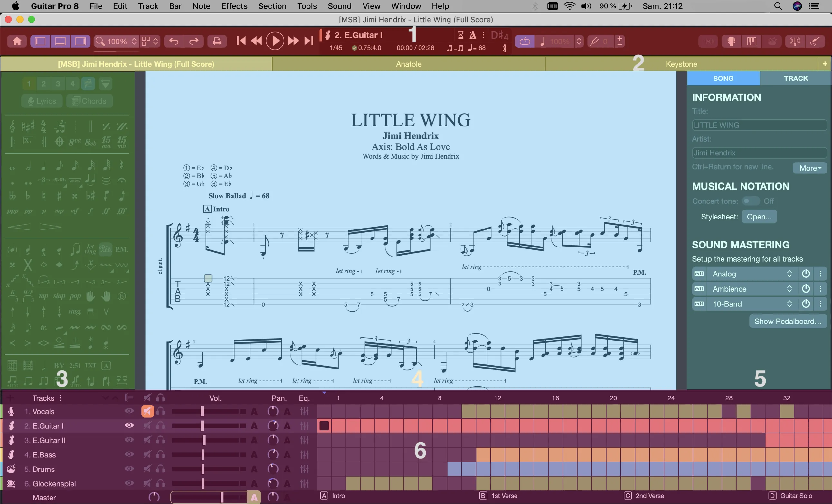Click the stylesheet Open button
Viewport: 832px width, 504px height.
(759, 217)
